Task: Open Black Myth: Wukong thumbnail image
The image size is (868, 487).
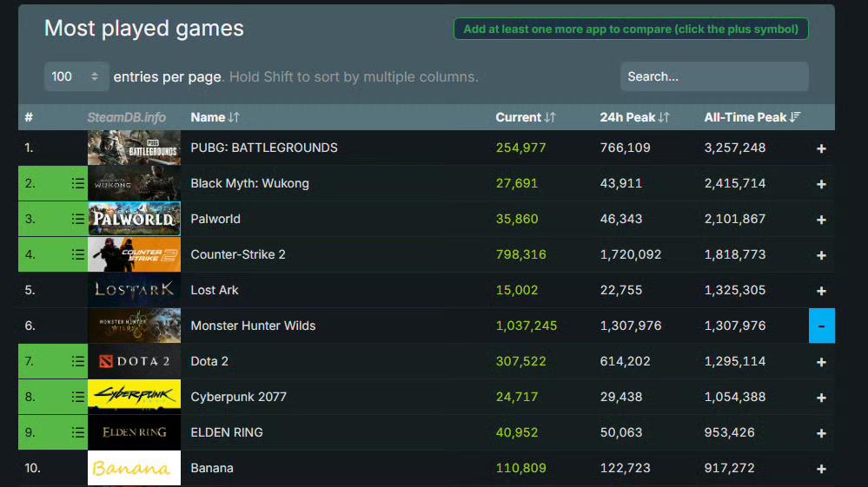Action: click(x=134, y=183)
